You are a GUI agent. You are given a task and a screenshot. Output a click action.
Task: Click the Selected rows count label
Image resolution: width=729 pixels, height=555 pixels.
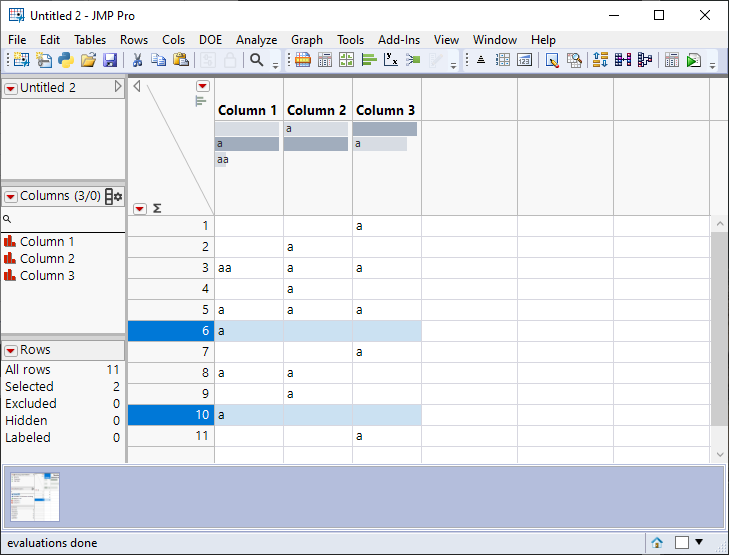[29, 387]
